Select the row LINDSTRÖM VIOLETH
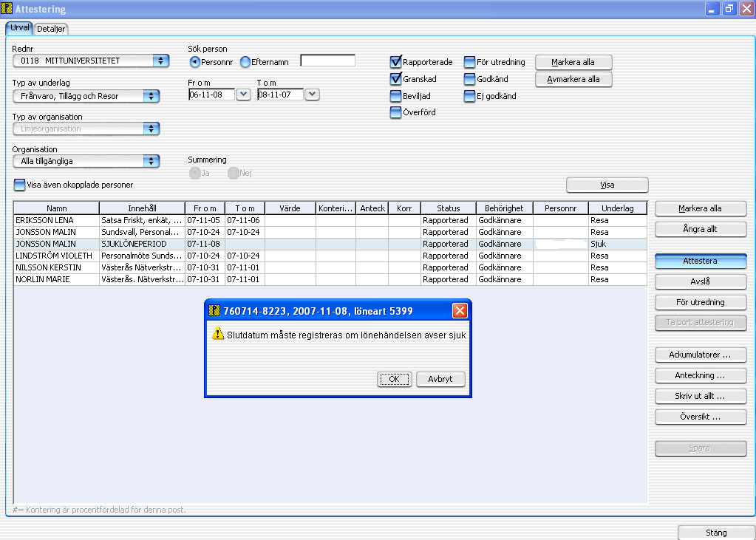Image resolution: width=756 pixels, height=540 pixels. pyautogui.click(x=330, y=256)
